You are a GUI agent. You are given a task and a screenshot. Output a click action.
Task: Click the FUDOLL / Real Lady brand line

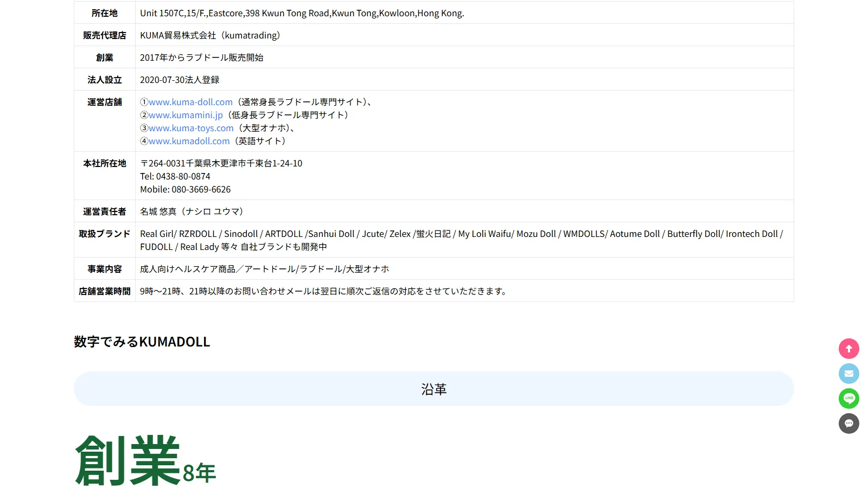click(233, 247)
